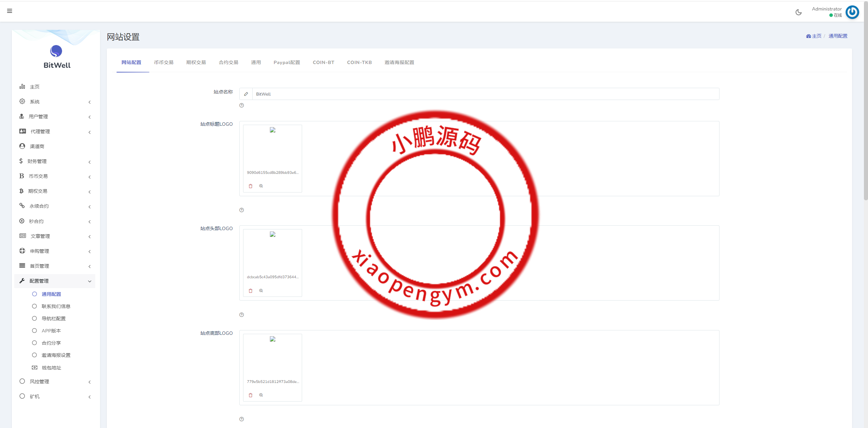Zoom preview the 站点头部LOGO image
The image size is (868, 428).
click(261, 291)
